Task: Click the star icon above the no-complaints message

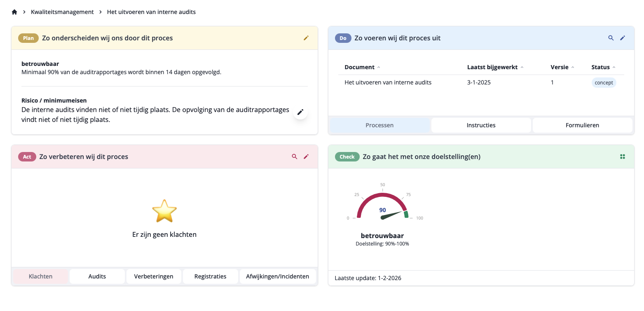Action: coord(164,211)
